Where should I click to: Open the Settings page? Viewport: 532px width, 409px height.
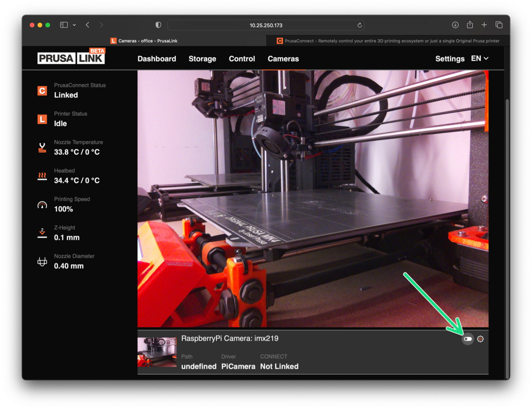[450, 58]
